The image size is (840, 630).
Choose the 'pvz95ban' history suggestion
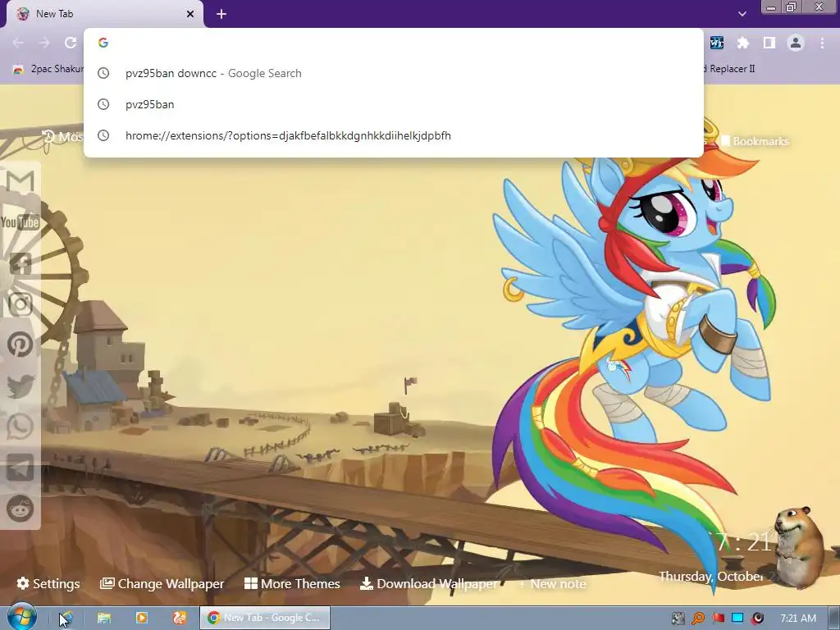(393, 104)
